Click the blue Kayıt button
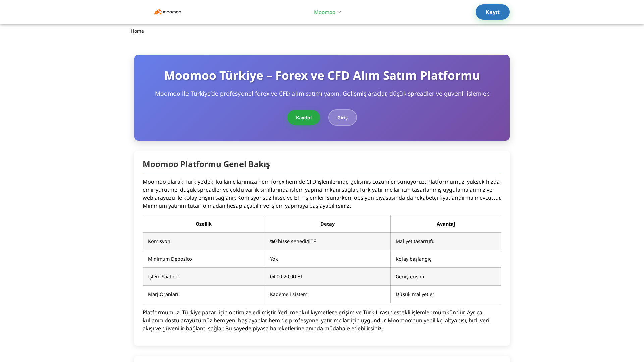The image size is (644, 362). (492, 12)
